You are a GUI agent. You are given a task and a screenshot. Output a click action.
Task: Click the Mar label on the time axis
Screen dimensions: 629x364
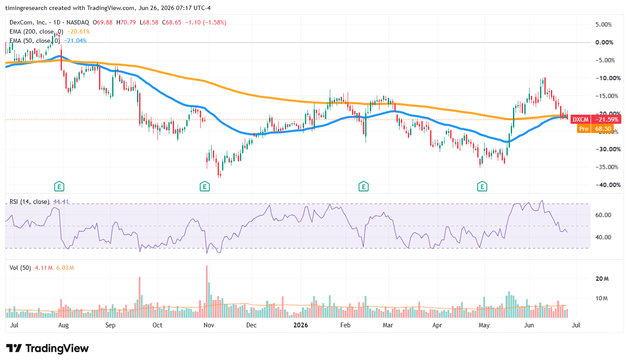tap(388, 325)
